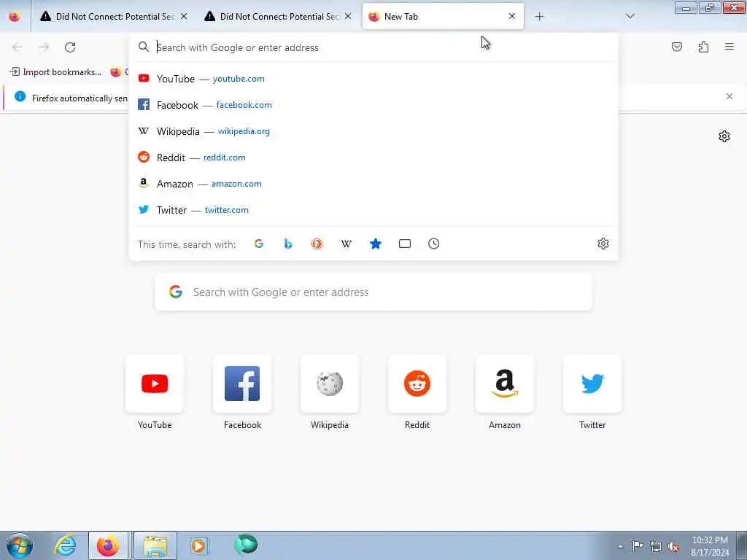The height and width of the screenshot is (560, 747).
Task: Search this time with DuckDuckGo
Action: coord(317,244)
